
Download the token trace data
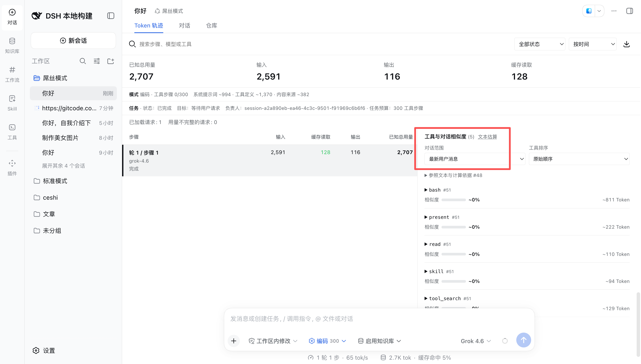pos(626,44)
